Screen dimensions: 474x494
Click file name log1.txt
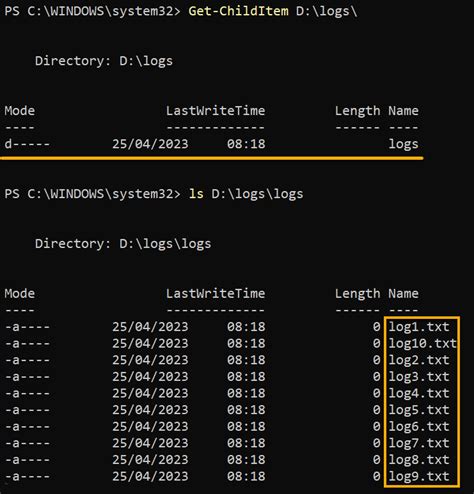coord(419,327)
